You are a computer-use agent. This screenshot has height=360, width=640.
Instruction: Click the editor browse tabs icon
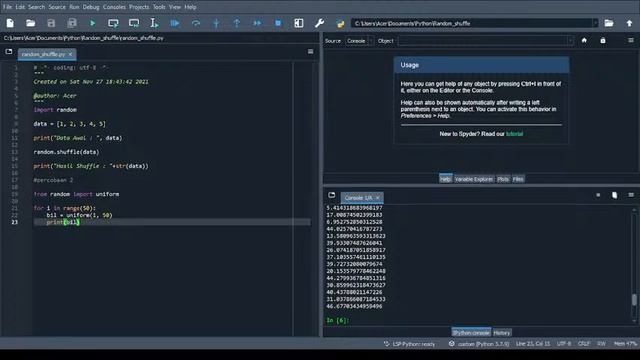pos(9,51)
